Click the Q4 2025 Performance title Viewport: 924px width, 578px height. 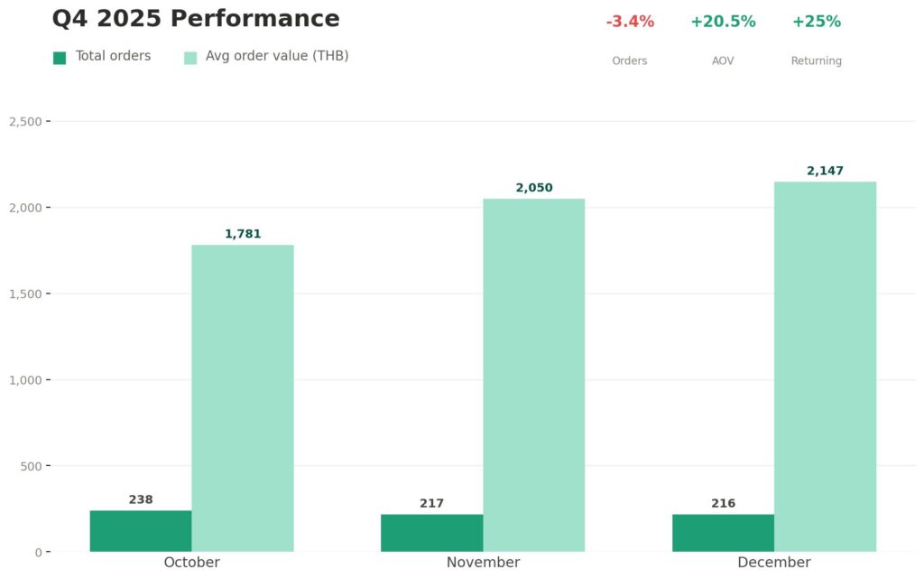coord(196,19)
